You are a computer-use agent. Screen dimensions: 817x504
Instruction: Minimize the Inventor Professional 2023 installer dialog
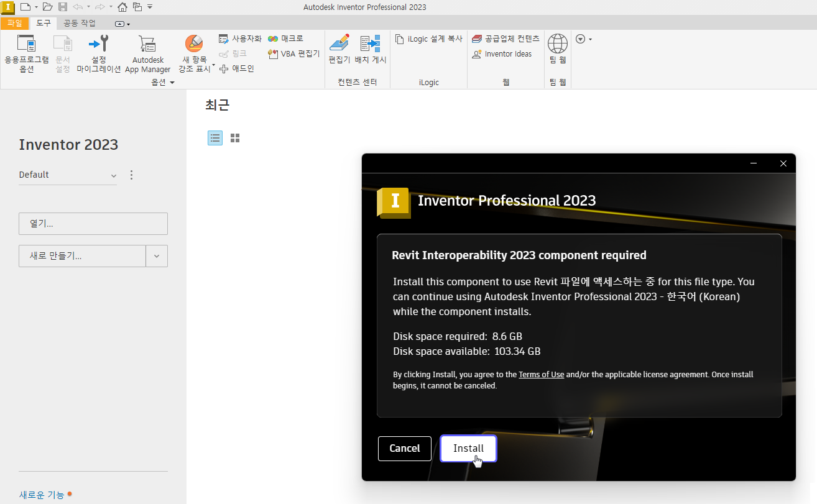pos(754,163)
